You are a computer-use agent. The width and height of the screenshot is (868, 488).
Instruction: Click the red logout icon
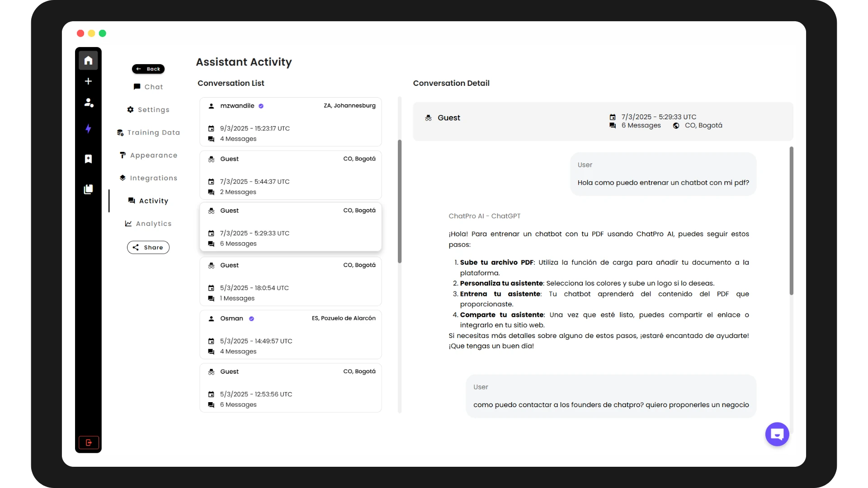(89, 442)
